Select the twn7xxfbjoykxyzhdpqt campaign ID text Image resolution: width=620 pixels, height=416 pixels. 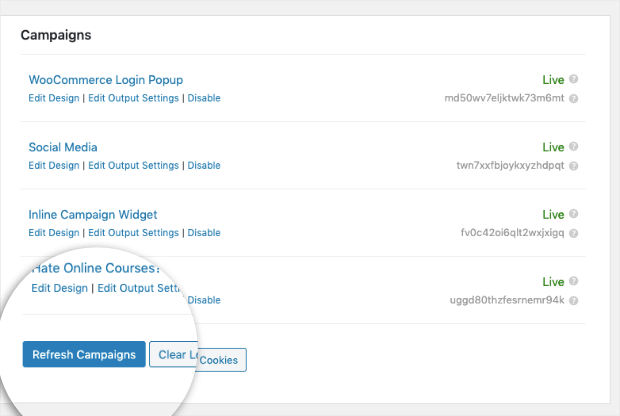[510, 165]
